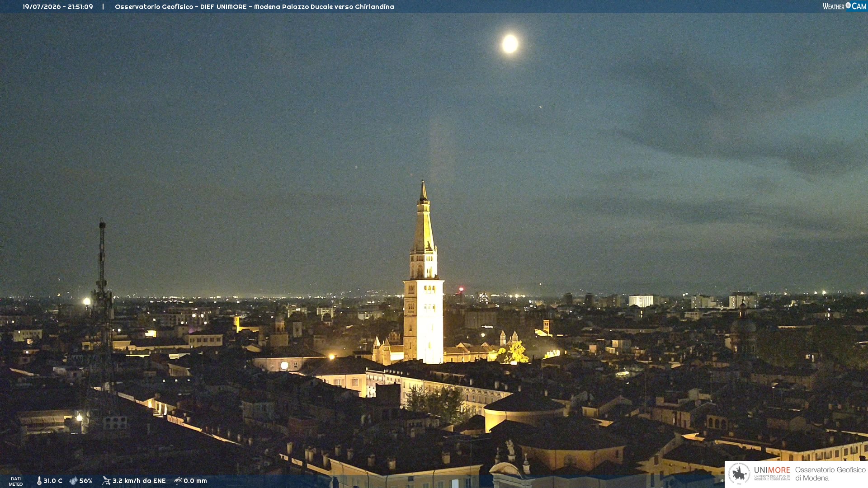Click the wind reading 3.2 km/h da ENE
This screenshot has width=868, height=488.
[x=139, y=481]
